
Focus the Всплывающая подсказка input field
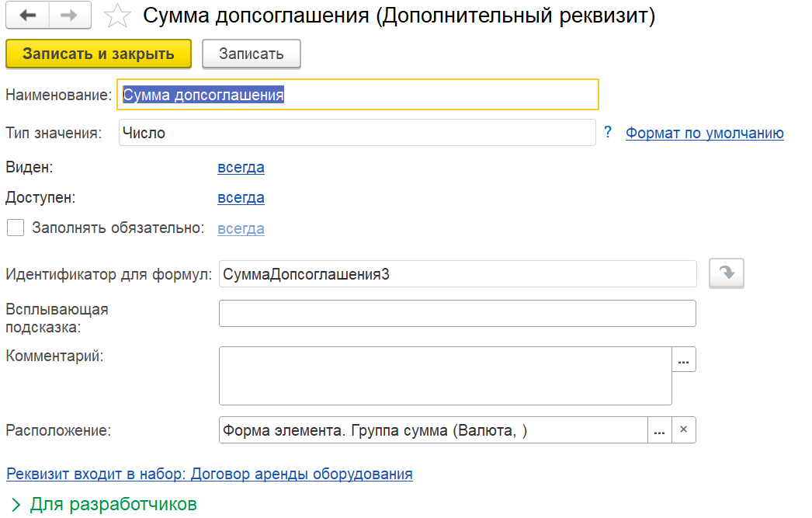tap(457, 314)
